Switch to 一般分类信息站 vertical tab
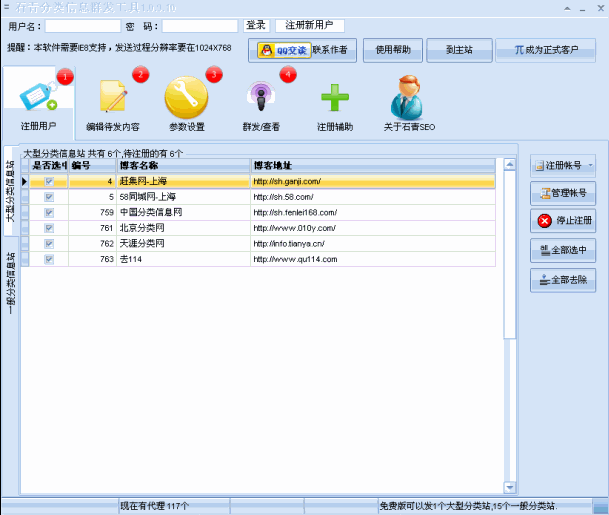609x515 pixels. [10, 283]
